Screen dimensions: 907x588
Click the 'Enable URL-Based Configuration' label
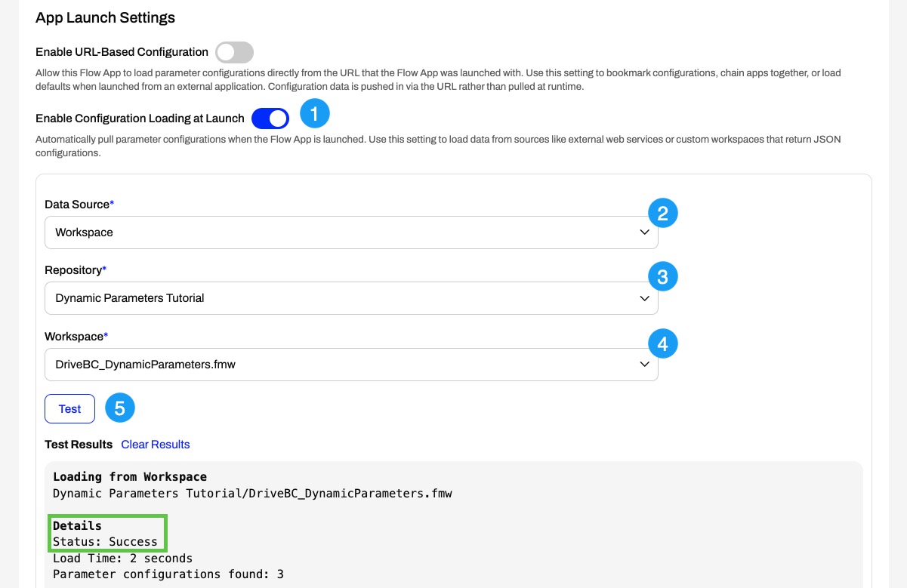(122, 52)
